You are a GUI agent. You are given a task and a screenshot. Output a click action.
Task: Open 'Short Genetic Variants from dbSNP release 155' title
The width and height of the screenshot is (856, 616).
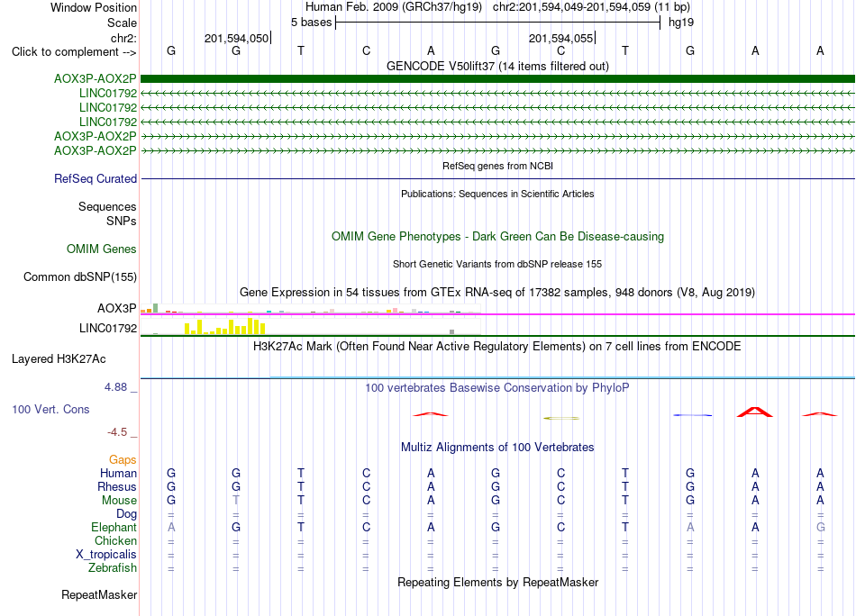tap(497, 264)
